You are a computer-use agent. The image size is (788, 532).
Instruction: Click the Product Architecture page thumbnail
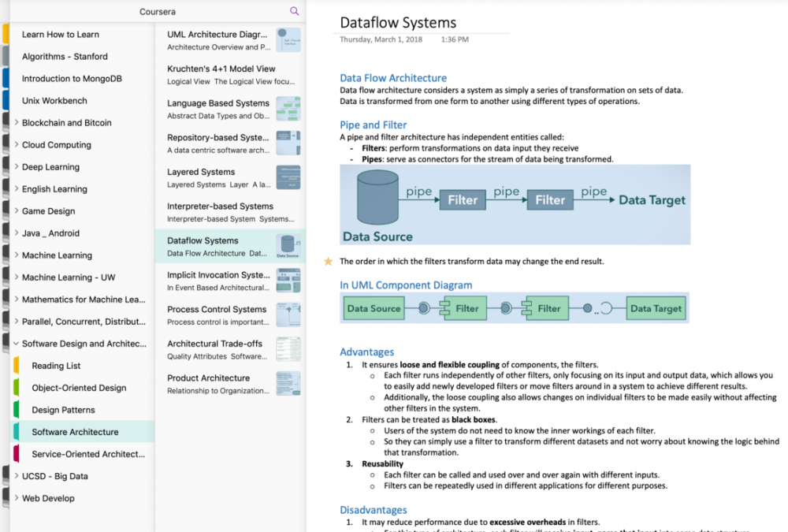point(288,384)
